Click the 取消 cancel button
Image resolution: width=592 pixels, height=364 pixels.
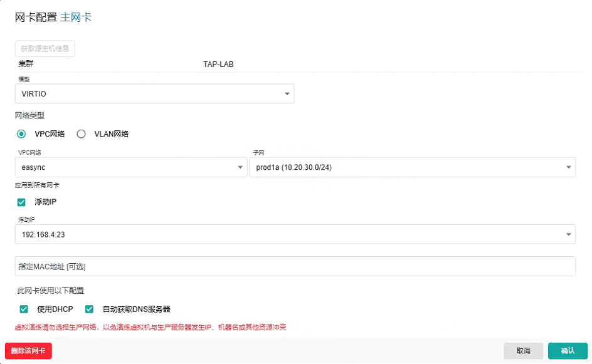524,351
